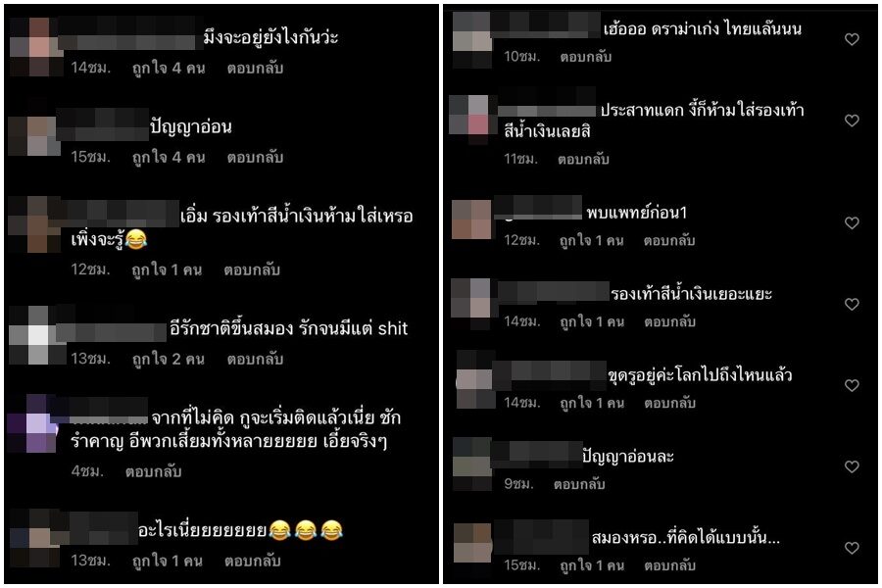The height and width of the screenshot is (588, 882).
Task: Open the purple avatar of the 4ชม. commenter
Action: point(33,423)
